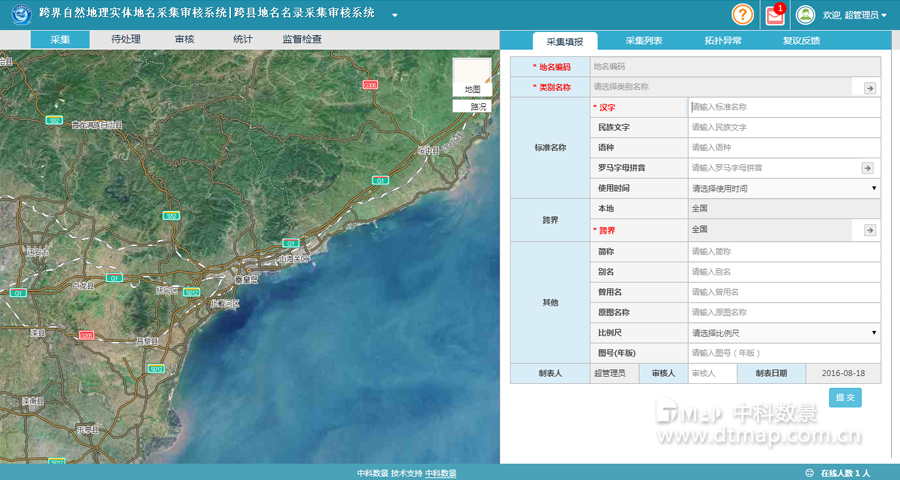
Task: Open the help question mark icon
Action: [742, 14]
